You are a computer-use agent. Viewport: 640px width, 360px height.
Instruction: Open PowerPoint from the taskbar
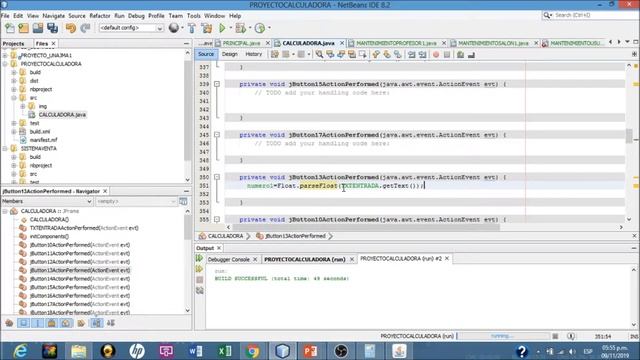click(311, 351)
